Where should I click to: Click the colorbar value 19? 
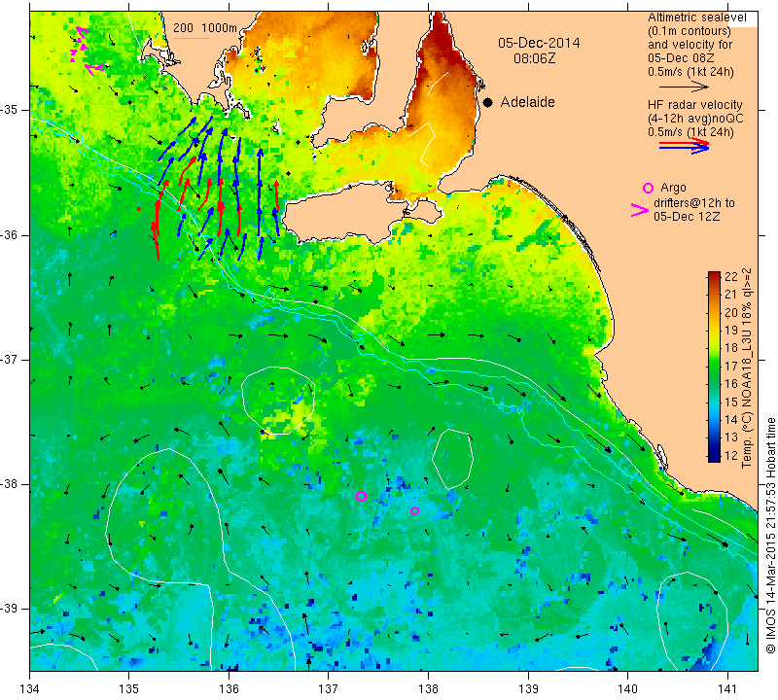pos(731,331)
